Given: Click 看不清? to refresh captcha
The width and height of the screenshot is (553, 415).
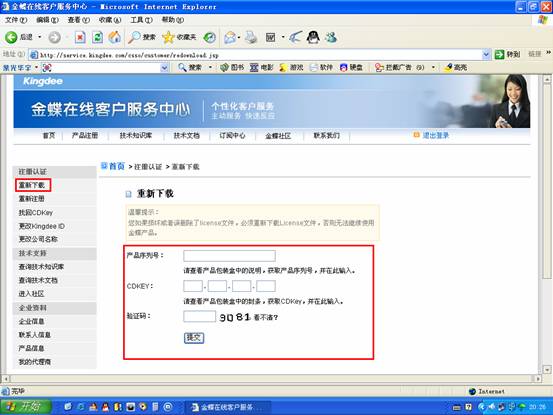Looking at the screenshot, I should 266,317.
